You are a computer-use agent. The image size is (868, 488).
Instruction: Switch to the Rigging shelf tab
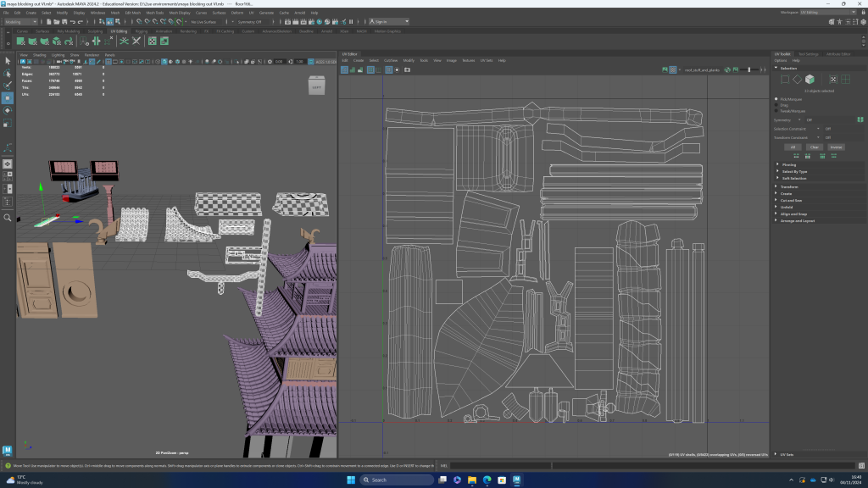(x=141, y=31)
